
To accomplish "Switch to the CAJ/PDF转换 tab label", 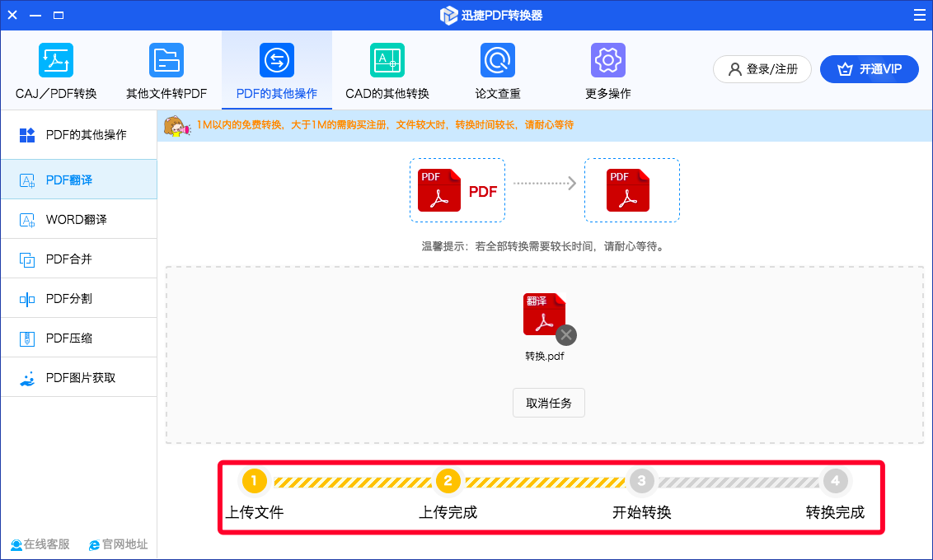I will 56,94.
